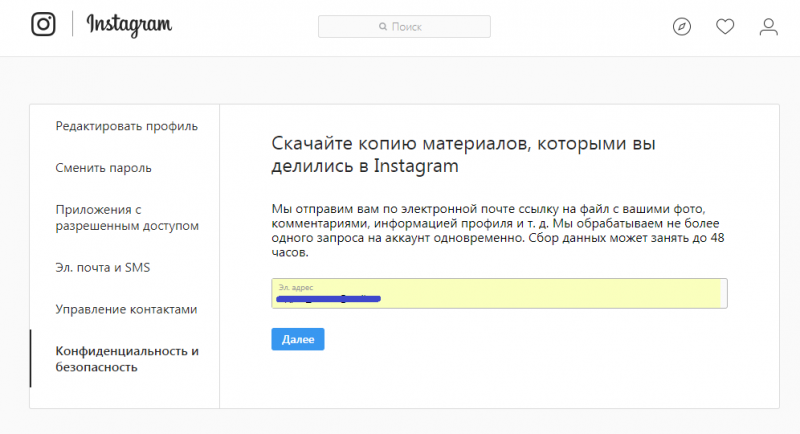Open Приложения с разрешенным доступом section
The width and height of the screenshot is (800, 434).
click(x=127, y=218)
